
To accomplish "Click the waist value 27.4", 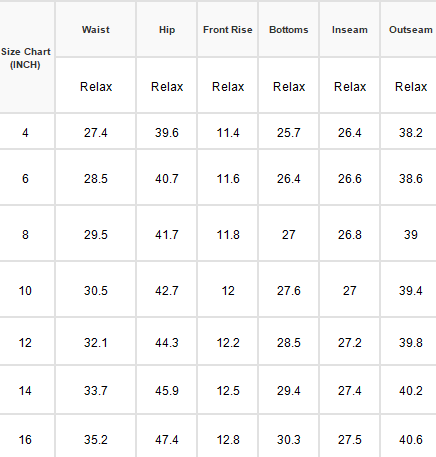I will coord(96,133).
